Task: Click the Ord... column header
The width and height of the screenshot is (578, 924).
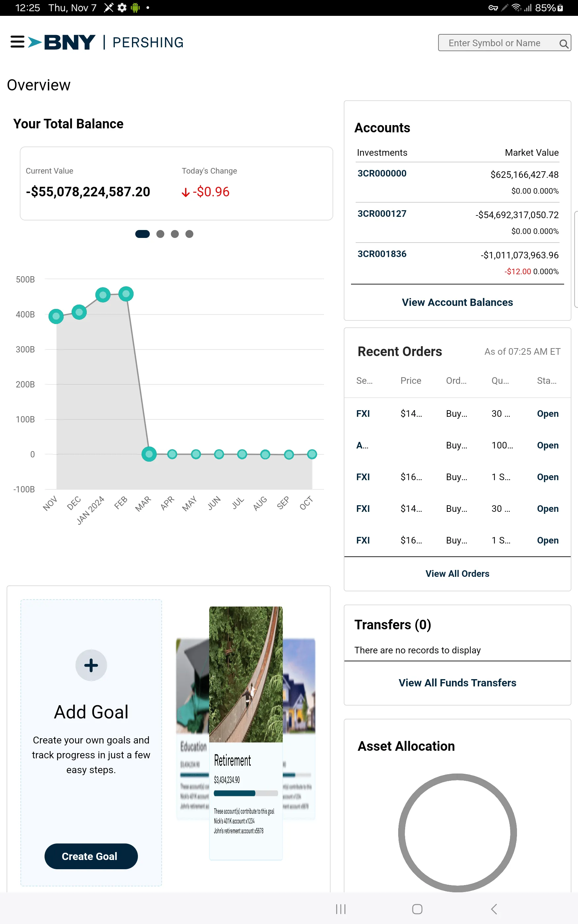Action: coord(456,381)
